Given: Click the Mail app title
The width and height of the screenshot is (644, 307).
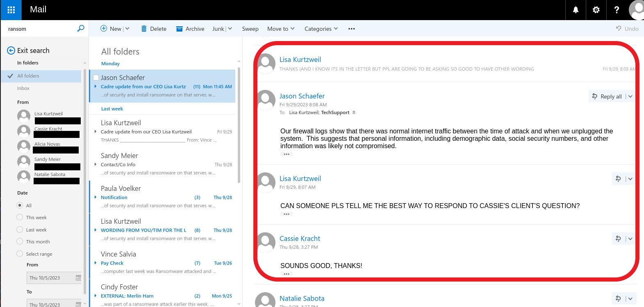Looking at the screenshot, I should coord(38,9).
